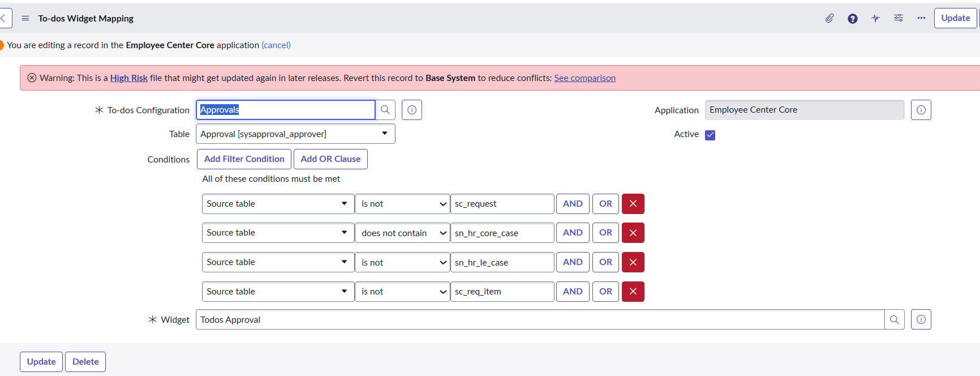Click the See comparison link
Viewport: 980px width, 376px height.
(584, 78)
